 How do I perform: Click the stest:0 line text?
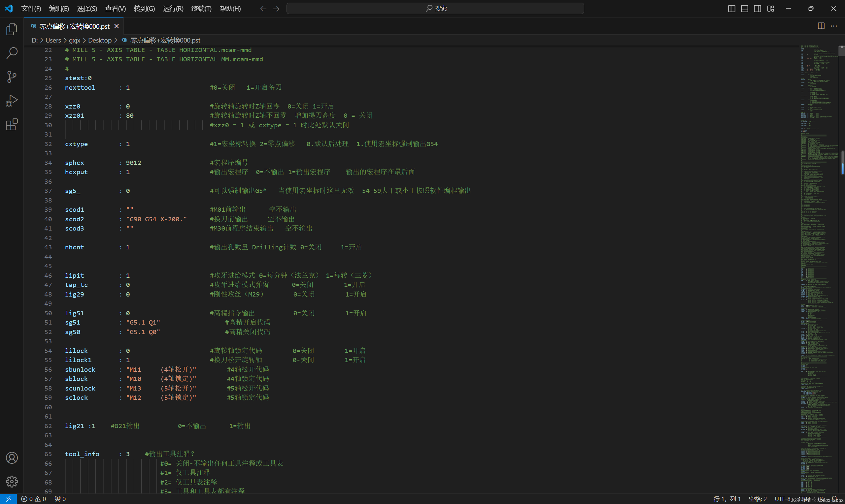78,78
